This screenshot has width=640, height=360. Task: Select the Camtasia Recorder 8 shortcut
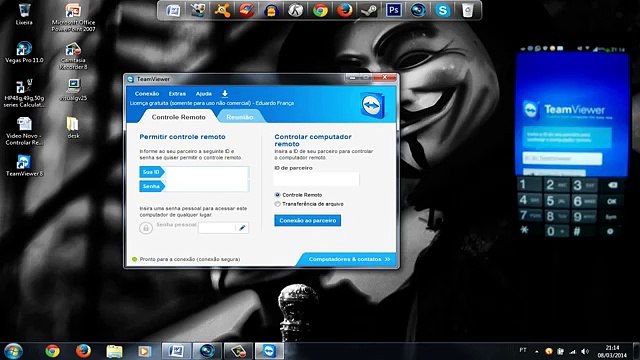pyautogui.click(x=73, y=56)
